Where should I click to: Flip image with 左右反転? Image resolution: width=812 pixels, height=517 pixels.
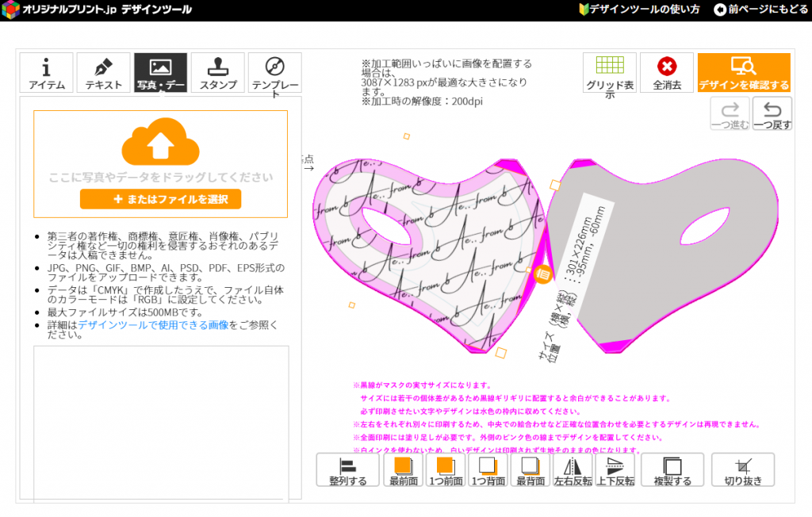(573, 470)
